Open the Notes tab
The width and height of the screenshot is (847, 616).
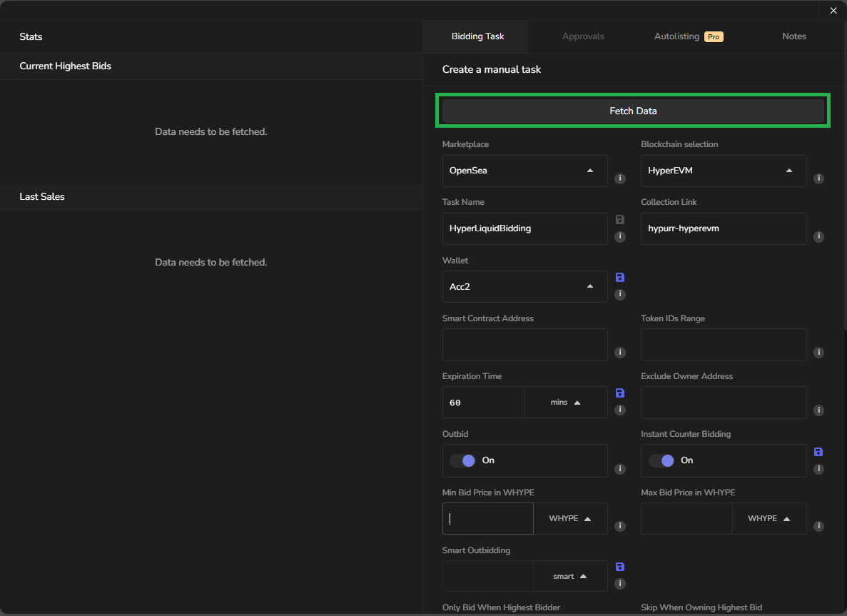793,36
